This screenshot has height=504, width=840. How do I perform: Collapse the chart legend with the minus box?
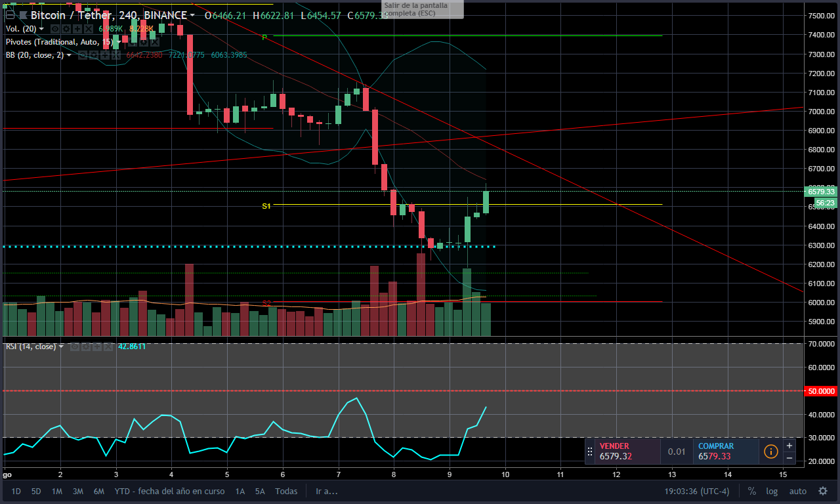(x=10, y=14)
